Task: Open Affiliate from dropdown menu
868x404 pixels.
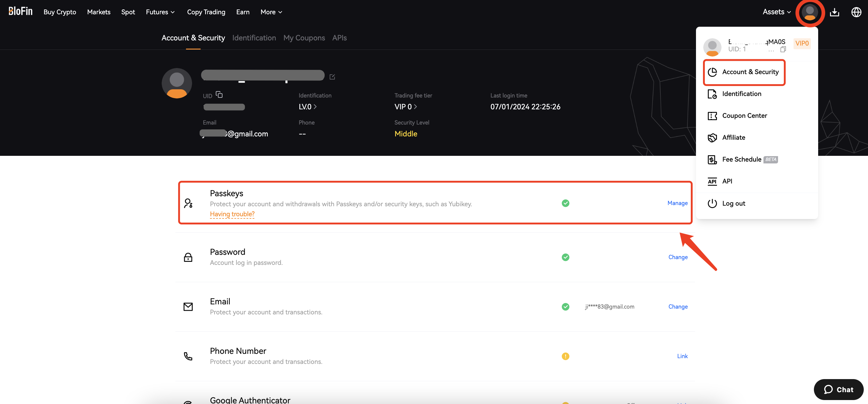Action: 726,138
